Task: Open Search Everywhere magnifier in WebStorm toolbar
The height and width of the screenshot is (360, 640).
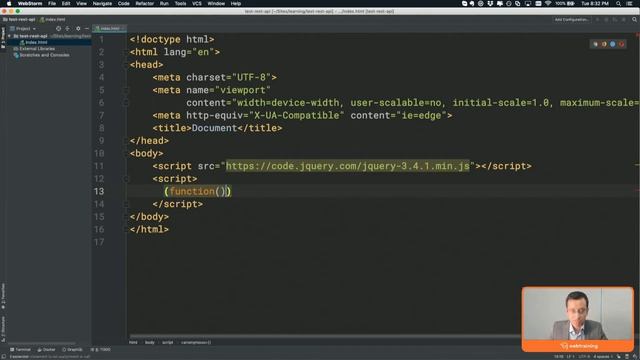Action: [x=634, y=19]
